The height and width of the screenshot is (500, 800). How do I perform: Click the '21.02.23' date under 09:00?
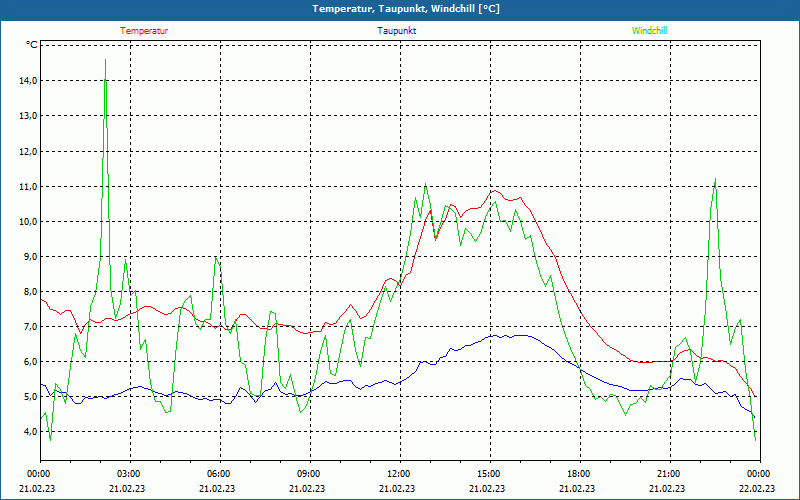[x=307, y=488]
